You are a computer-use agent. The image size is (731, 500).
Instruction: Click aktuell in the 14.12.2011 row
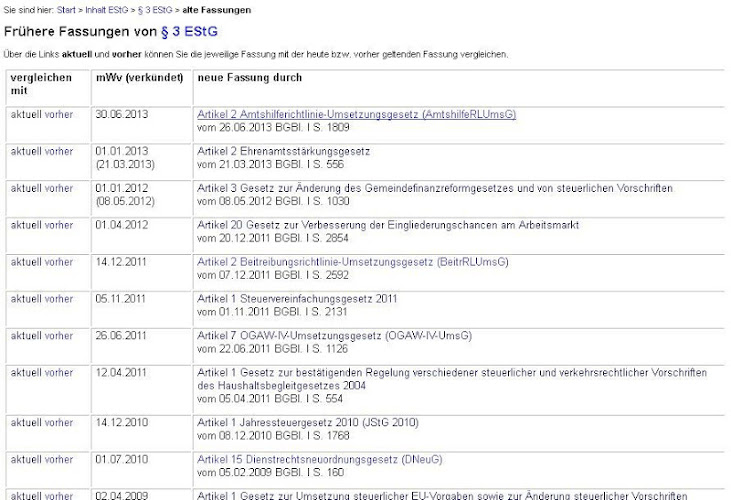[x=26, y=262]
